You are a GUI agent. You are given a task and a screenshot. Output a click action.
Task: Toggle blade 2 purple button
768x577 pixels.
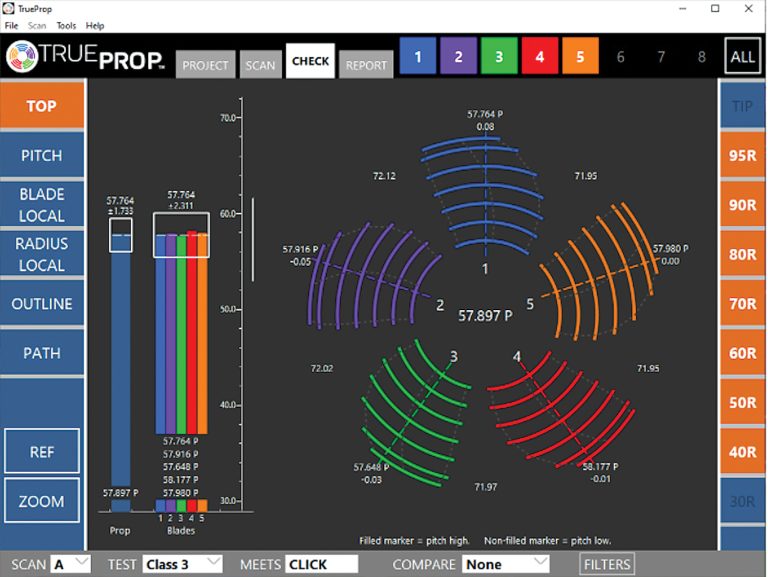(x=458, y=57)
